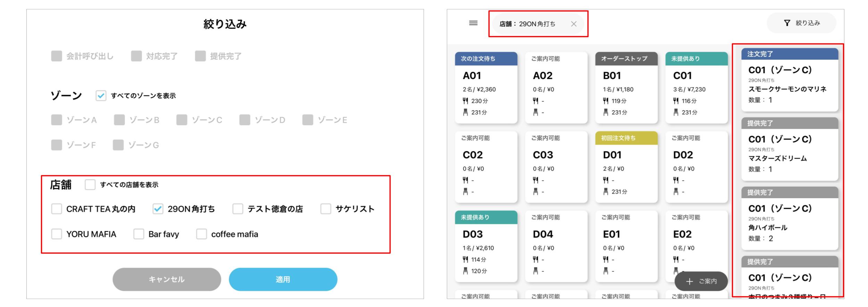
Task: Check the サケリスト store checkbox
Action: point(326,209)
